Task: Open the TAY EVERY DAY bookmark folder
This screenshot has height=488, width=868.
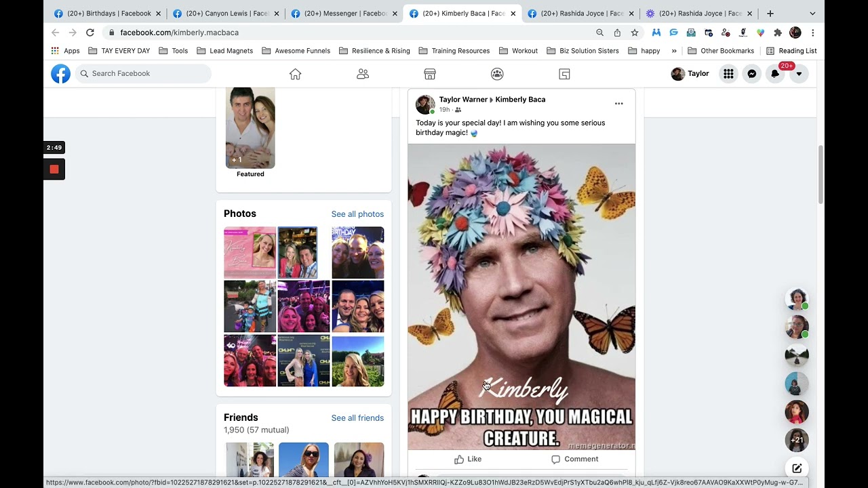Action: [x=119, y=51]
